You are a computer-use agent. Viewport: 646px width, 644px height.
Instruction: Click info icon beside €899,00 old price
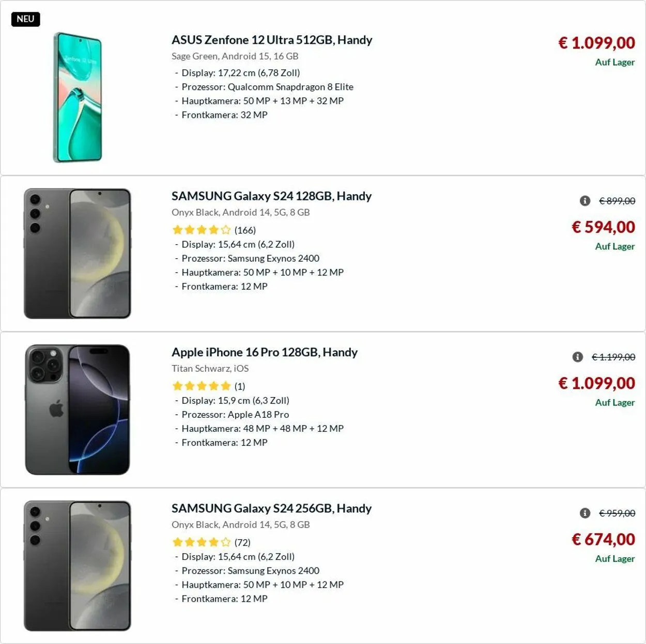tap(585, 201)
